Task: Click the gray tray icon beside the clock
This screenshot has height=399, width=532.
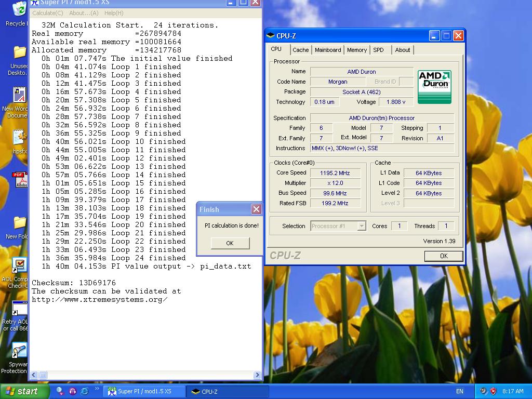Action: (x=483, y=391)
